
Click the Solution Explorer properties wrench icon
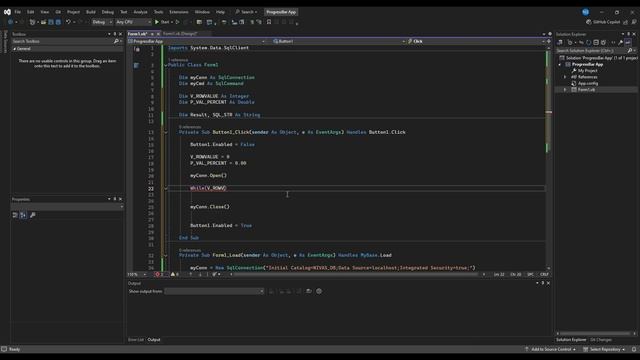click(620, 42)
